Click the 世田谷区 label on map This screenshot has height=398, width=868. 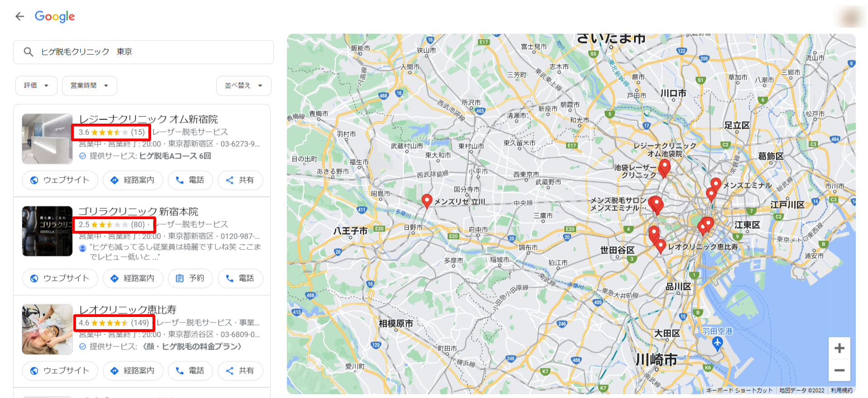[617, 250]
